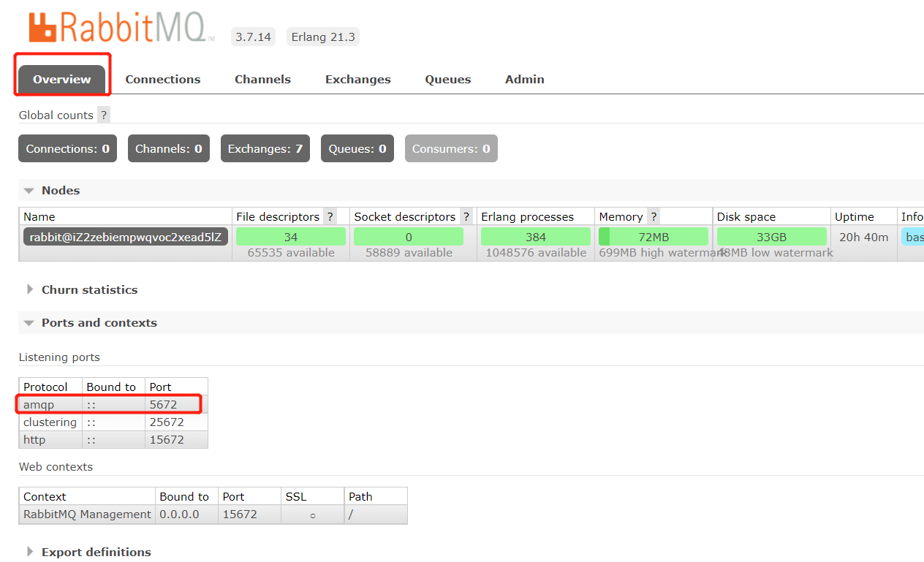Open Memory column help question mark
Screen dimensions: 924x562
point(654,217)
